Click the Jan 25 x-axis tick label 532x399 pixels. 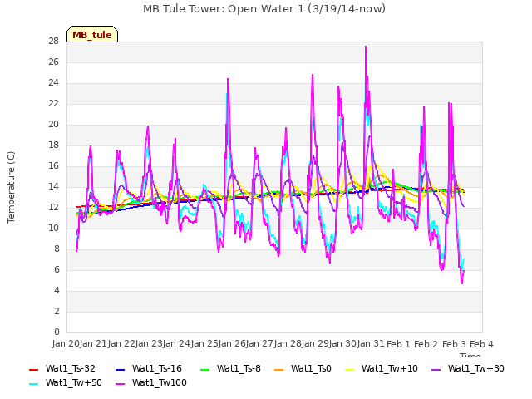pyautogui.click(x=204, y=344)
